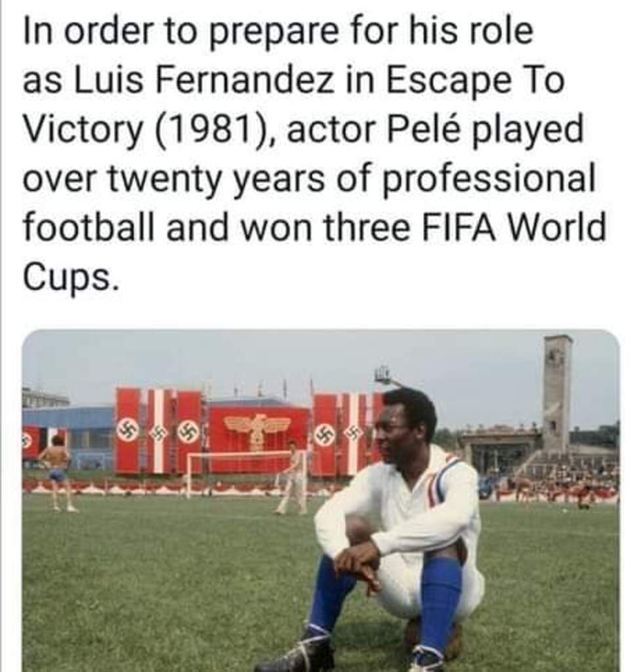641x672 pixels.
Task: Tap the blue building behind the banners
Action: (68, 433)
